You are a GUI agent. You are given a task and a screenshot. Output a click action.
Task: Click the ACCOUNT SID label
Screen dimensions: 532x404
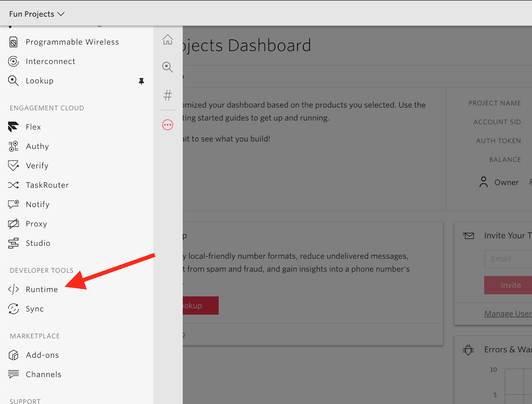(497, 122)
